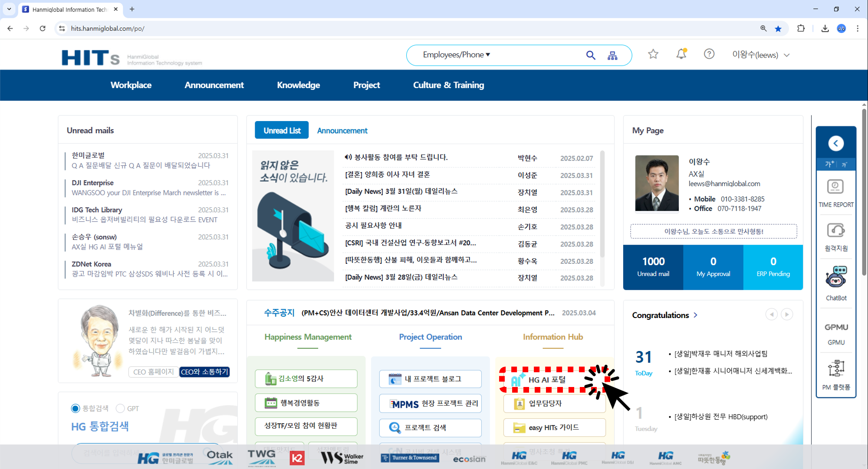Select Happiness Management tab

308,337
